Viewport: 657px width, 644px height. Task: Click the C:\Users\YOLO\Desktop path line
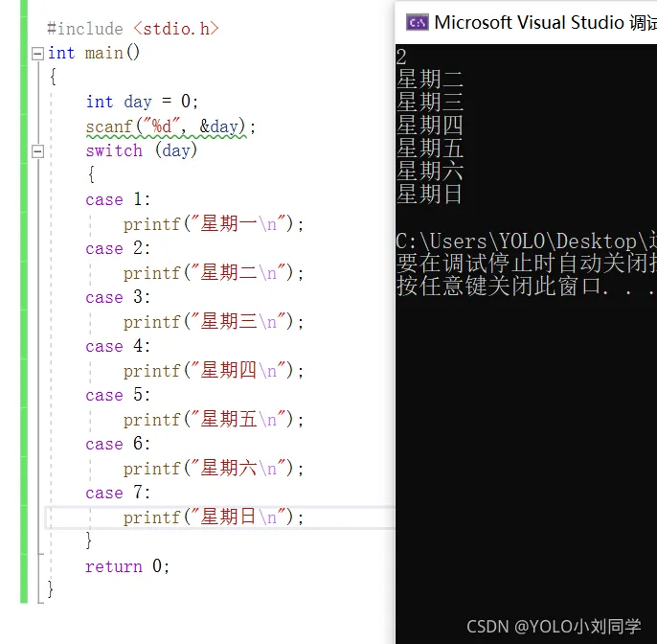pyautogui.click(x=527, y=241)
